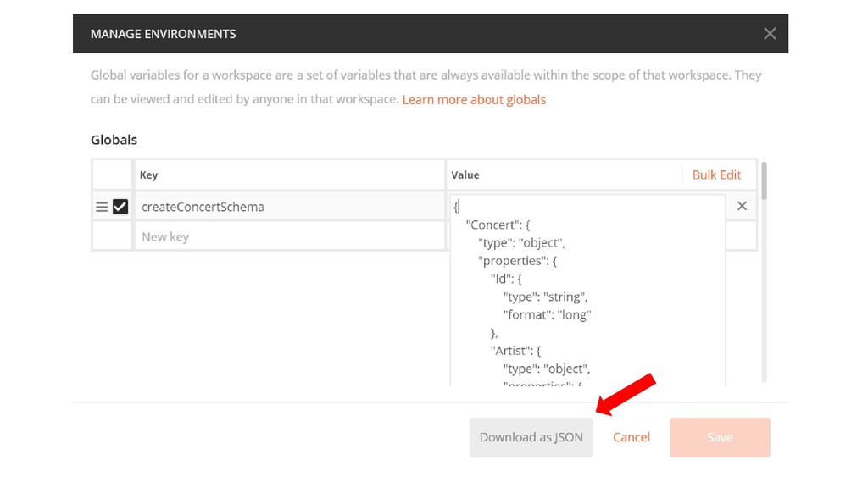Click the "type": "string", line
Viewport: 868px width, 488px height.
(x=545, y=297)
